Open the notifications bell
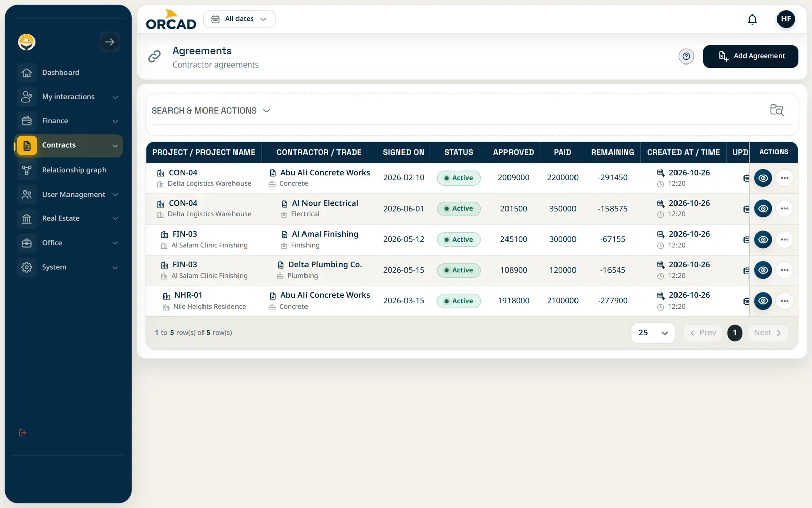Viewport: 812px width, 508px height. point(752,19)
